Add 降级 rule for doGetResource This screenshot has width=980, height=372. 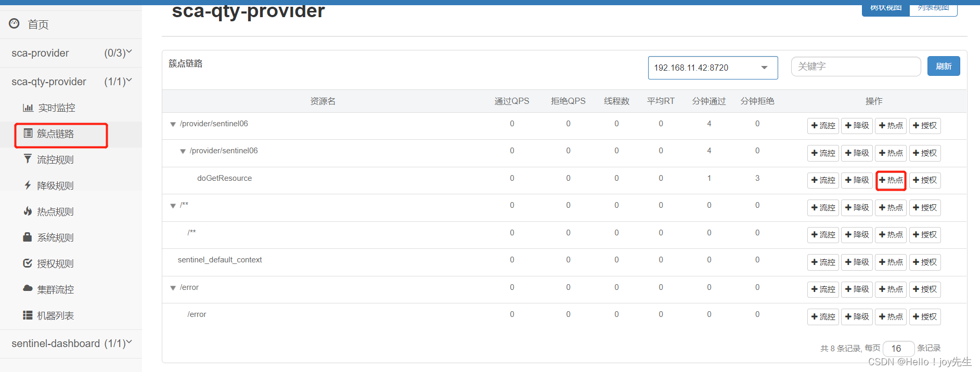point(857,180)
